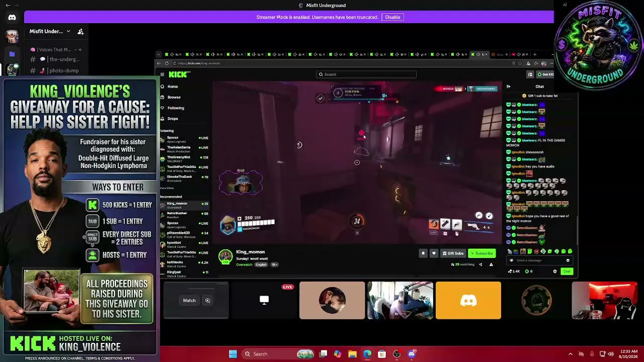The width and height of the screenshot is (644, 362).
Task: Click the Kick logo in the header
Action: 179,74
